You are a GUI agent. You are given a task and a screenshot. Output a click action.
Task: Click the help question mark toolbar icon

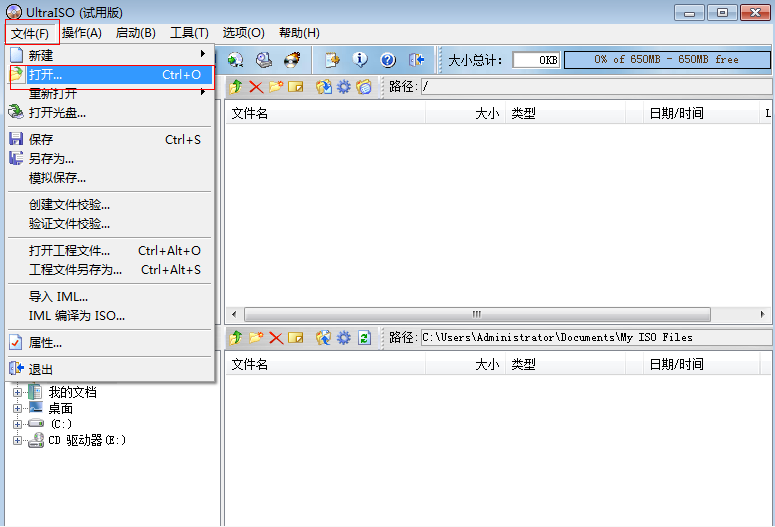[x=387, y=60]
